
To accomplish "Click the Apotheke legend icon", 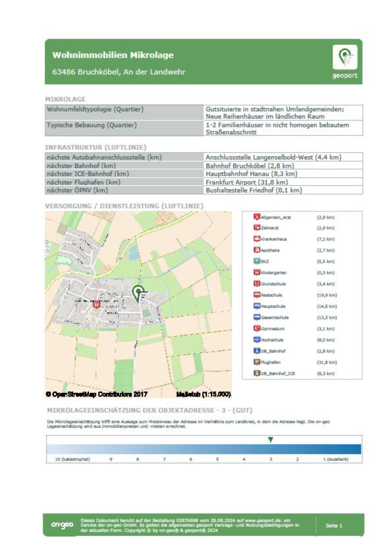I will pyautogui.click(x=256, y=250).
